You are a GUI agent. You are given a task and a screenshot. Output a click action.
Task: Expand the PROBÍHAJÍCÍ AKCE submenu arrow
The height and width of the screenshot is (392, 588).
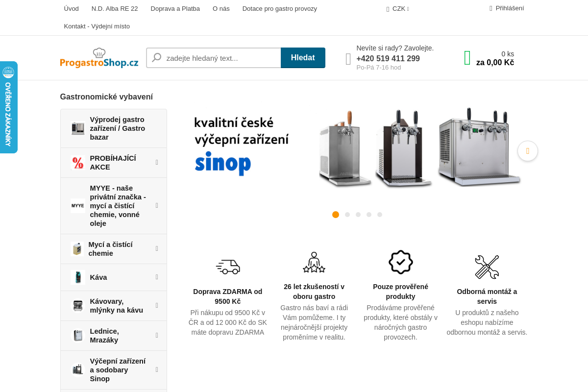(x=157, y=162)
